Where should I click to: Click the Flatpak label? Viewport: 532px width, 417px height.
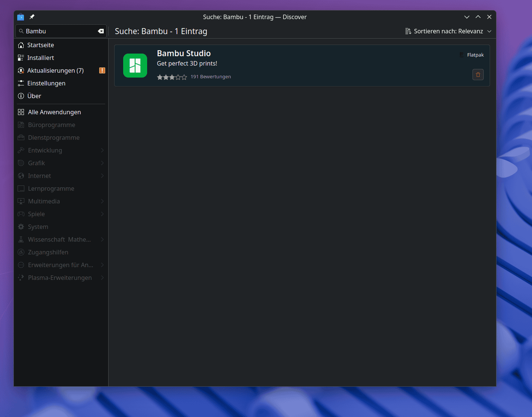click(x=475, y=55)
